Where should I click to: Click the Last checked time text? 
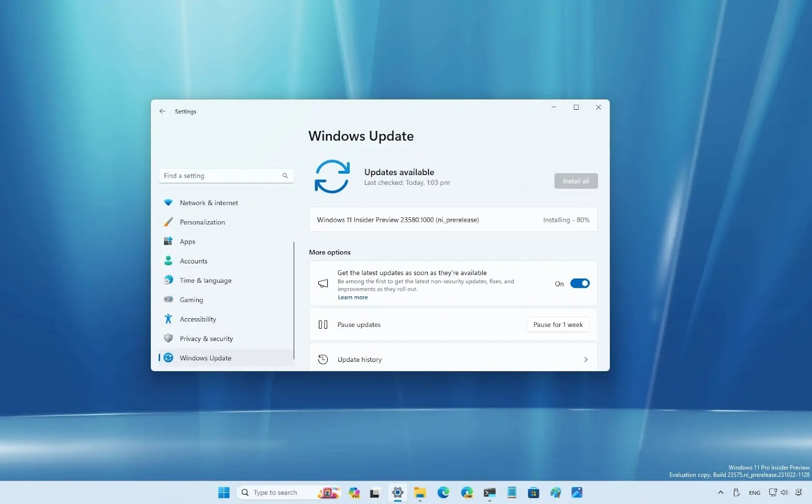coord(407,183)
